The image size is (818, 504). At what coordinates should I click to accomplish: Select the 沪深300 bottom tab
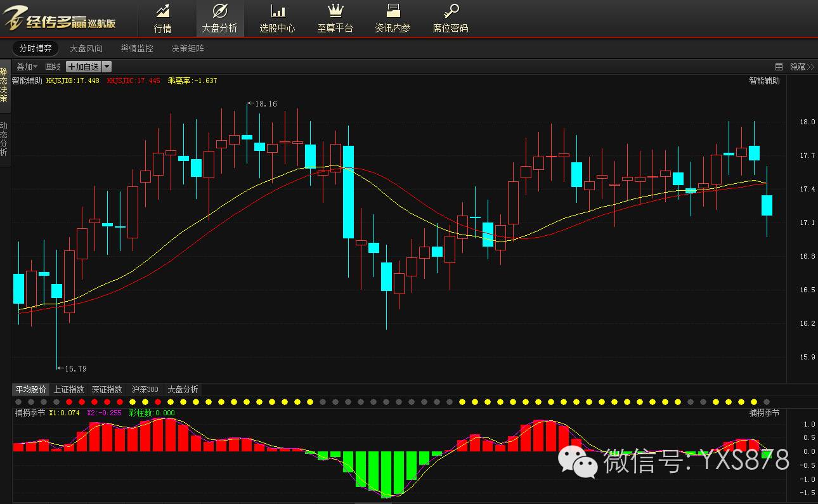point(145,389)
